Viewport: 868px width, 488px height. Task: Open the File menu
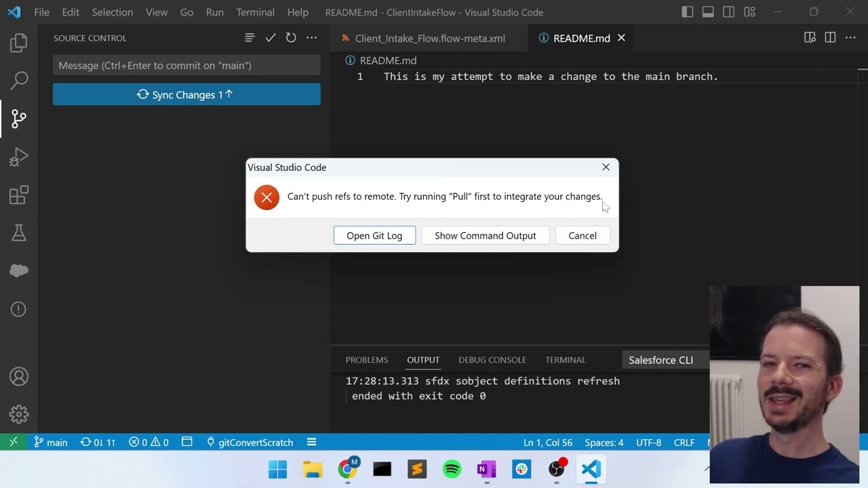click(41, 12)
